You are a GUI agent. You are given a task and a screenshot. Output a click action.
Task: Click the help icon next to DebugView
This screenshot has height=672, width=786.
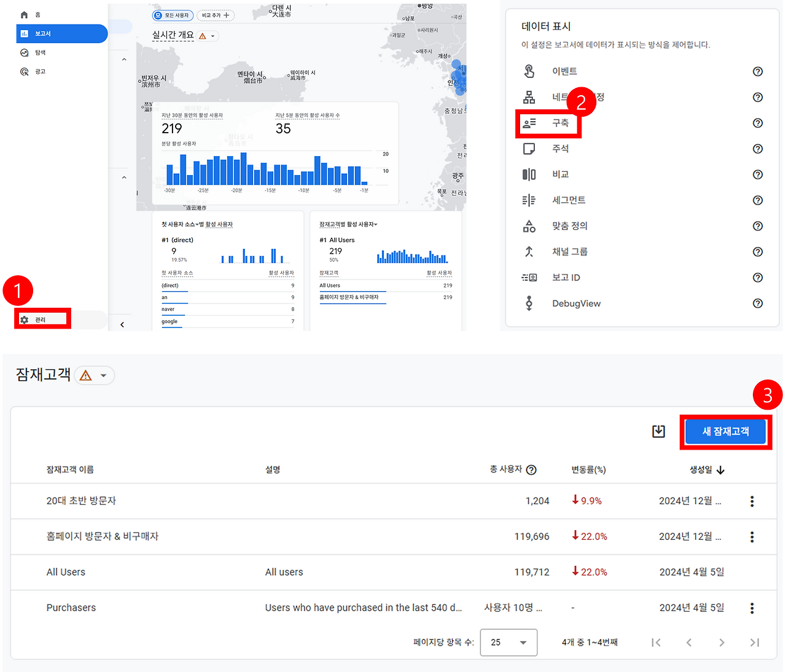(x=758, y=303)
